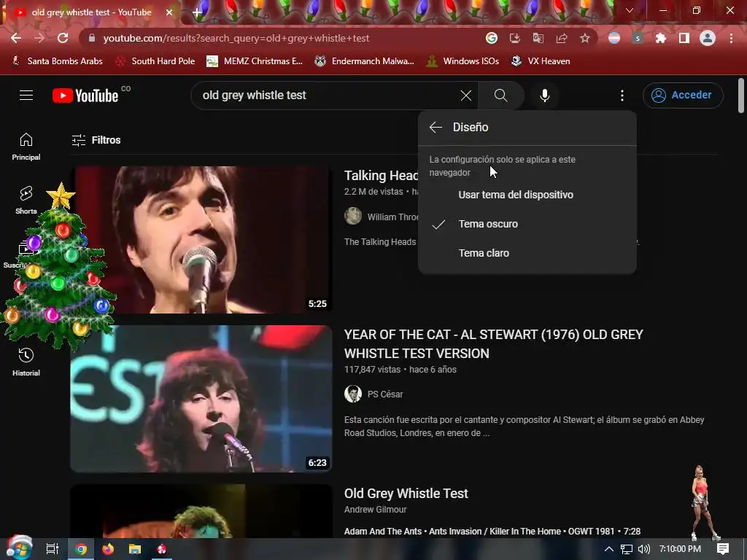Viewport: 747px width, 560px height.
Task: Reload the current page
Action: click(63, 38)
